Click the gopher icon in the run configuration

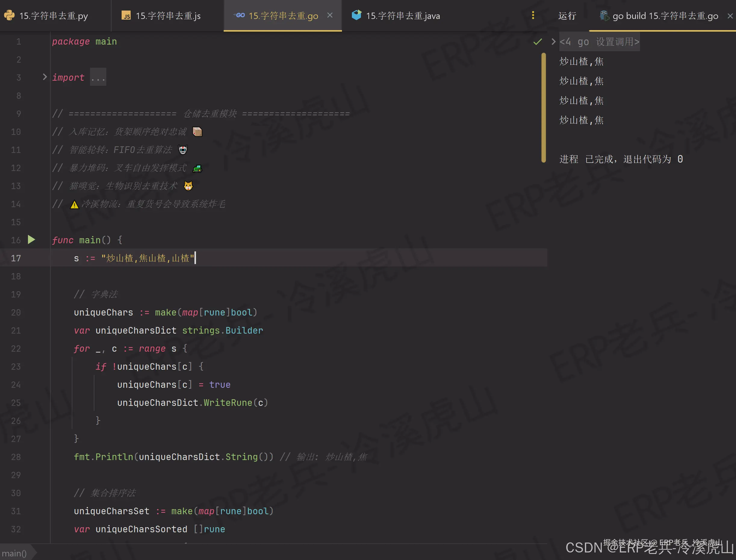(604, 15)
